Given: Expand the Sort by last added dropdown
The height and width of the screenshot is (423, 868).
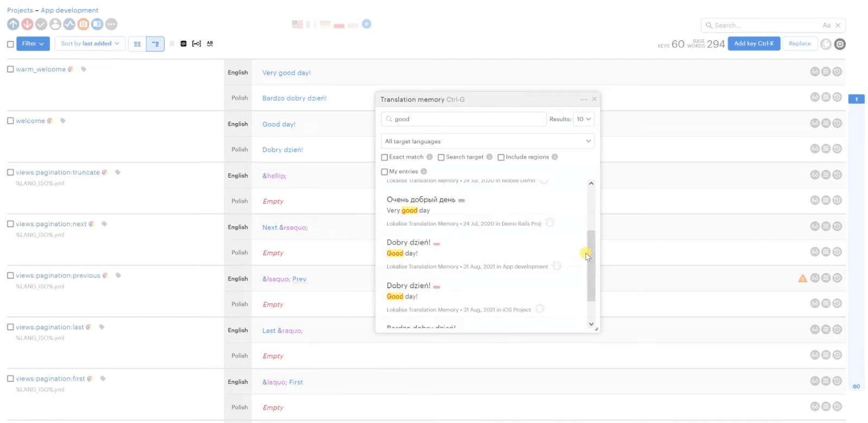Looking at the screenshot, I should tap(90, 44).
